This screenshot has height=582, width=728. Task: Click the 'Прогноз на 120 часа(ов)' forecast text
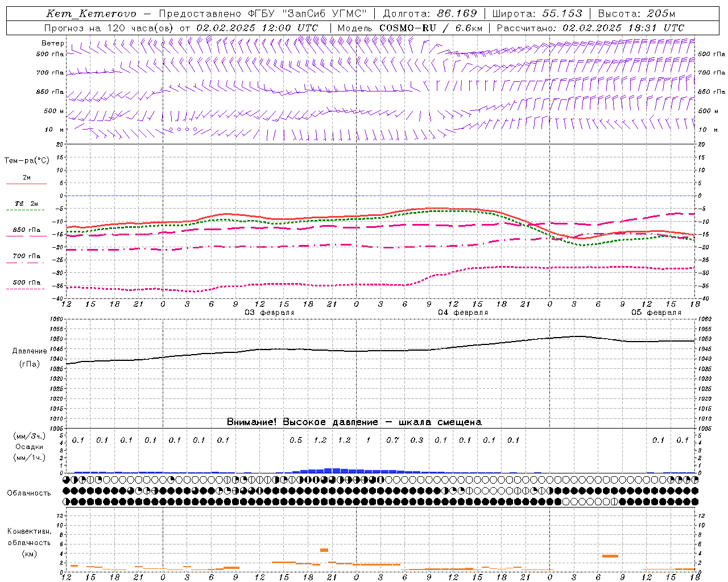pyautogui.click(x=110, y=28)
